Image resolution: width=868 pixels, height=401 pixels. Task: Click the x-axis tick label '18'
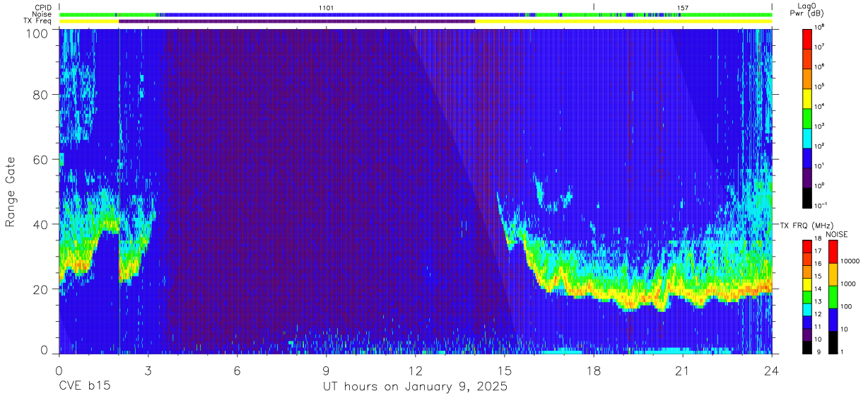coord(594,371)
